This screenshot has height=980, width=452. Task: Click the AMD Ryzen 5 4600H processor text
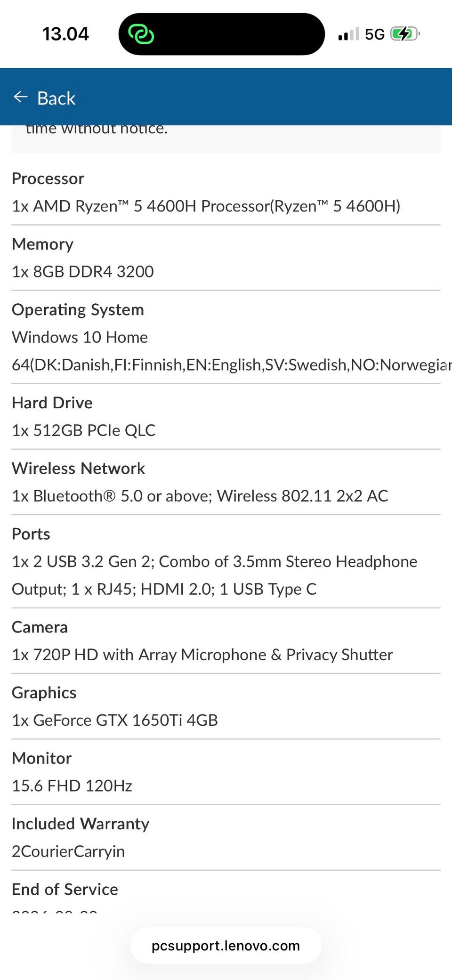(206, 206)
